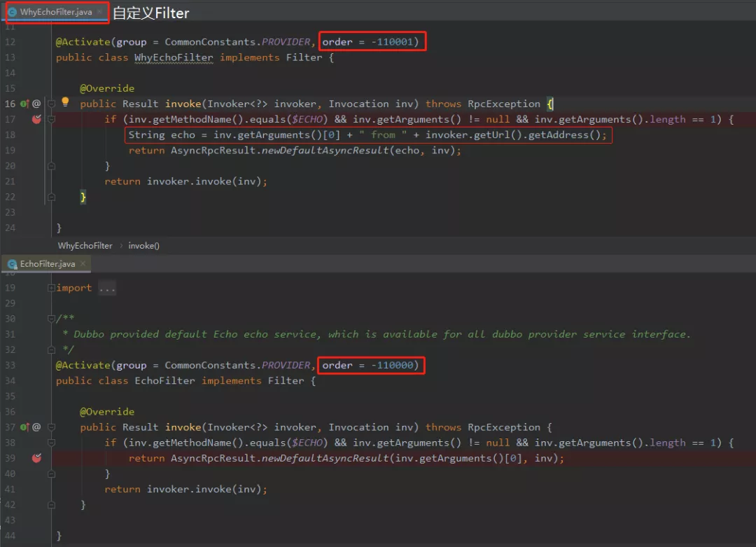Click the Java class icon on EchoFilter.java tab
The width and height of the screenshot is (756, 547).
click(13, 264)
